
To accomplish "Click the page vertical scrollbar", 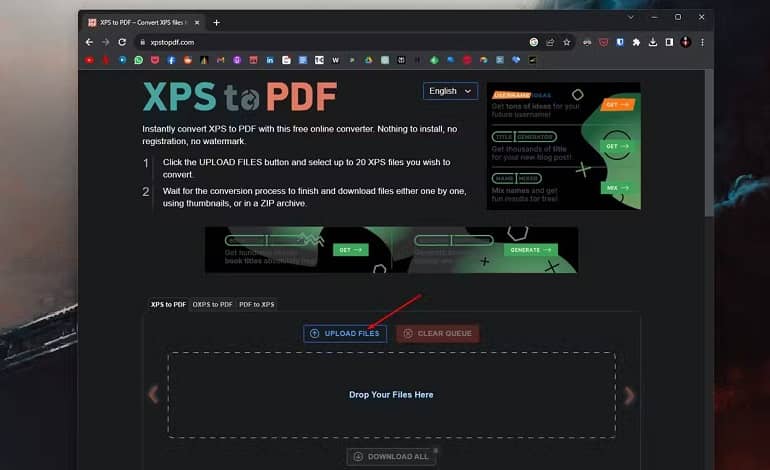I will [x=709, y=142].
